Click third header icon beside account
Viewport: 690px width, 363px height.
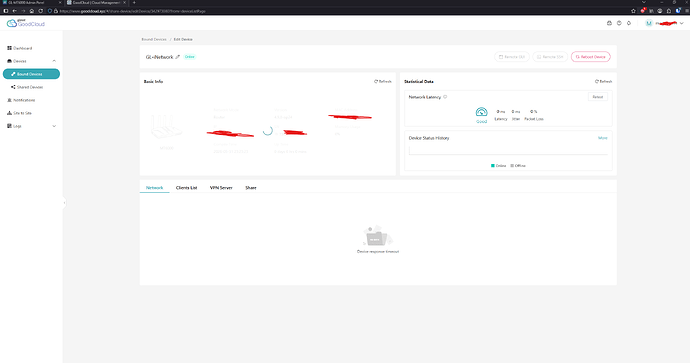pos(629,23)
